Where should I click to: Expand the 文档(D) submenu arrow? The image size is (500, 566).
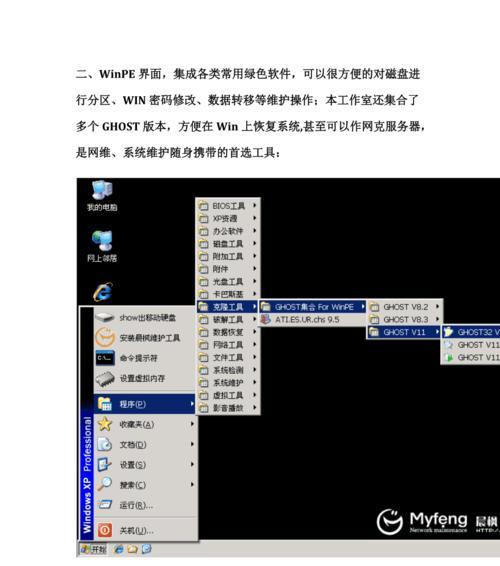click(192, 444)
